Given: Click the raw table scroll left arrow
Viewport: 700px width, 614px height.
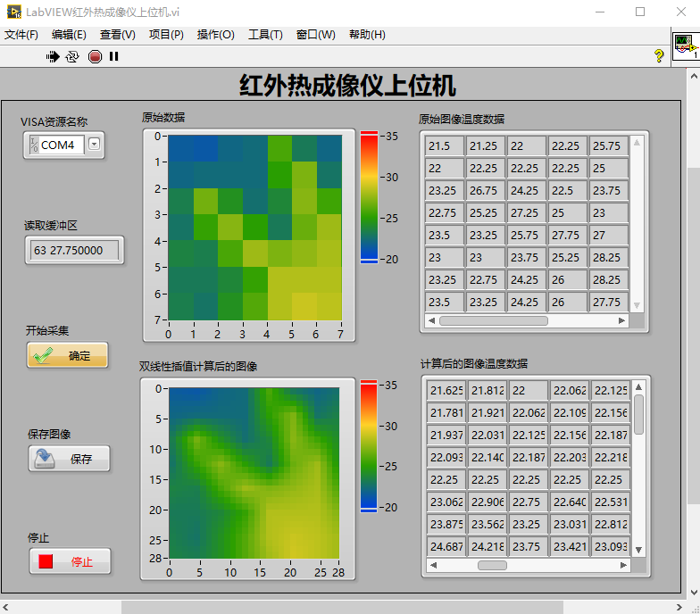Looking at the screenshot, I should coord(431,321).
